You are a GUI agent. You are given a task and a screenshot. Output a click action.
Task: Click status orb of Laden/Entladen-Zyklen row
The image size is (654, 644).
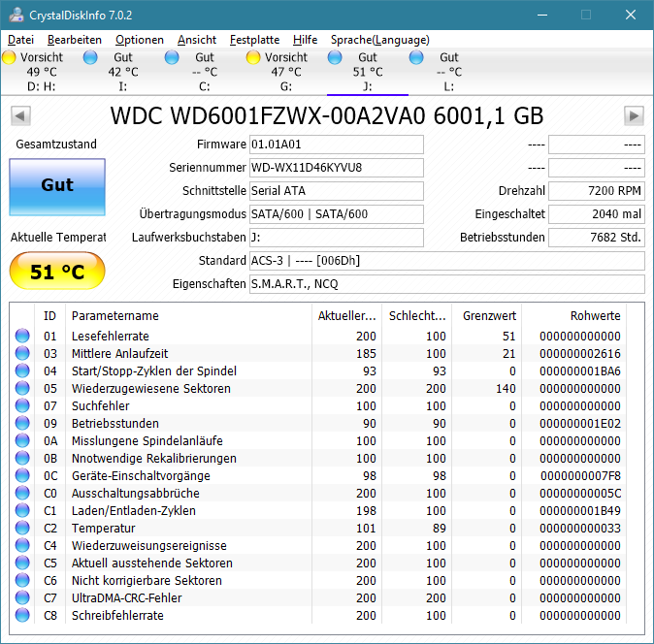click(x=22, y=510)
